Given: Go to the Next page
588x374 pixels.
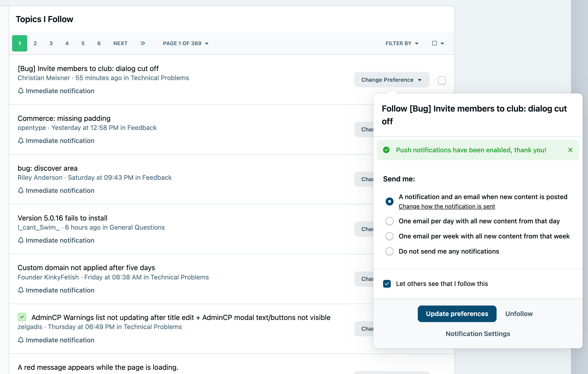Looking at the screenshot, I should (x=120, y=43).
